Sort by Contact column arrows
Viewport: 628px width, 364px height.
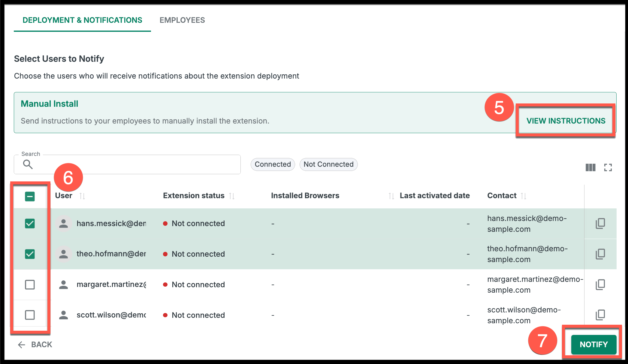[524, 196]
